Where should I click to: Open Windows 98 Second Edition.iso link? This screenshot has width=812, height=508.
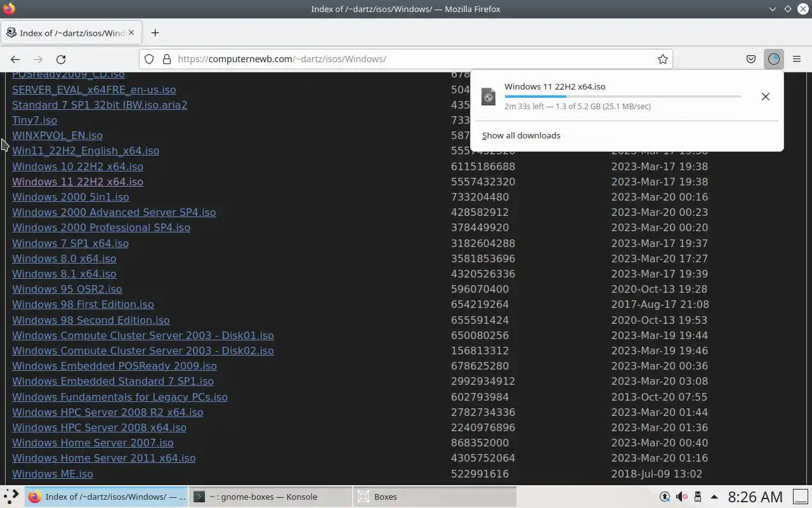point(91,320)
